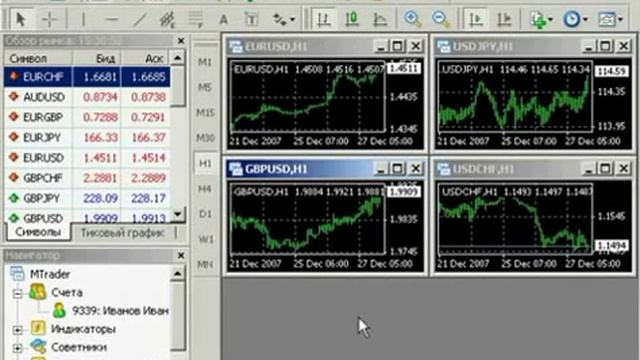
Task: Click Navigator scrollbar up arrow
Action: click(178, 273)
